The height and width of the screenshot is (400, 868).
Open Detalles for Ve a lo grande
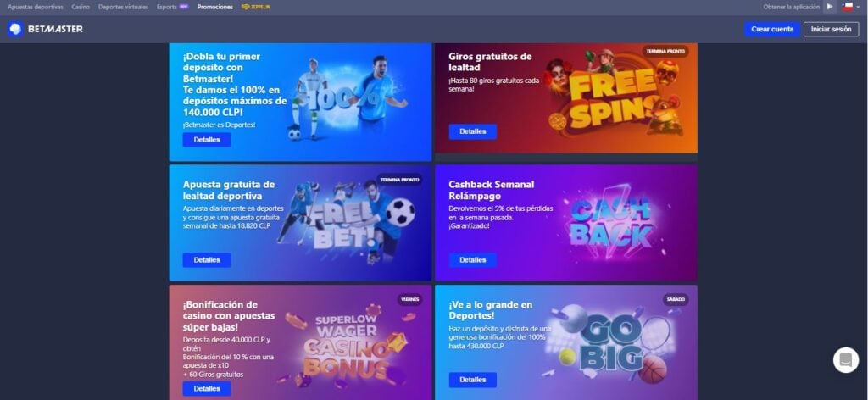click(x=473, y=380)
